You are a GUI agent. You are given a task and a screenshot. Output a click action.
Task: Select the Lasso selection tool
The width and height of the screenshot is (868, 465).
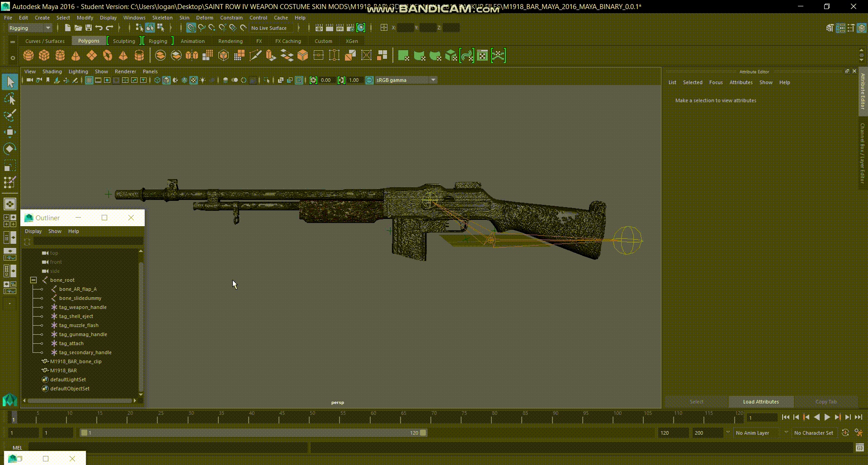click(10, 99)
